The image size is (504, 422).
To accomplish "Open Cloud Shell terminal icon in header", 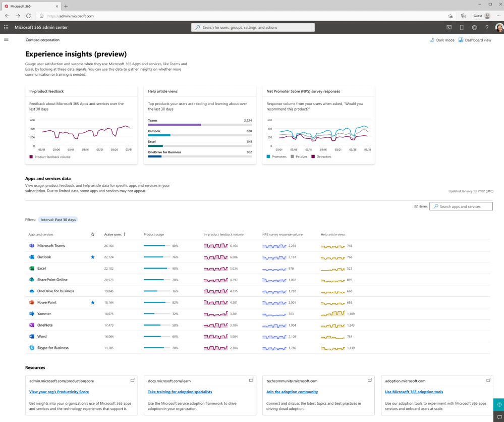I will [449, 27].
